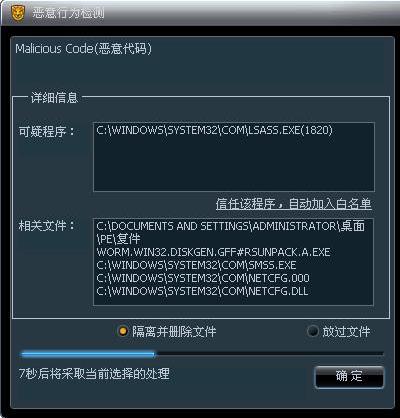Select the NETCFG.000 file entry

click(x=203, y=278)
